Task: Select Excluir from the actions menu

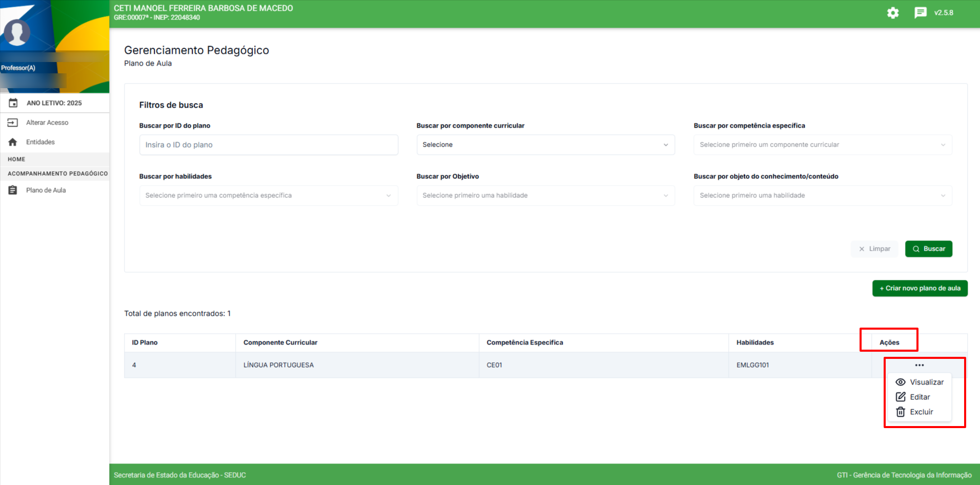Action: click(921, 412)
